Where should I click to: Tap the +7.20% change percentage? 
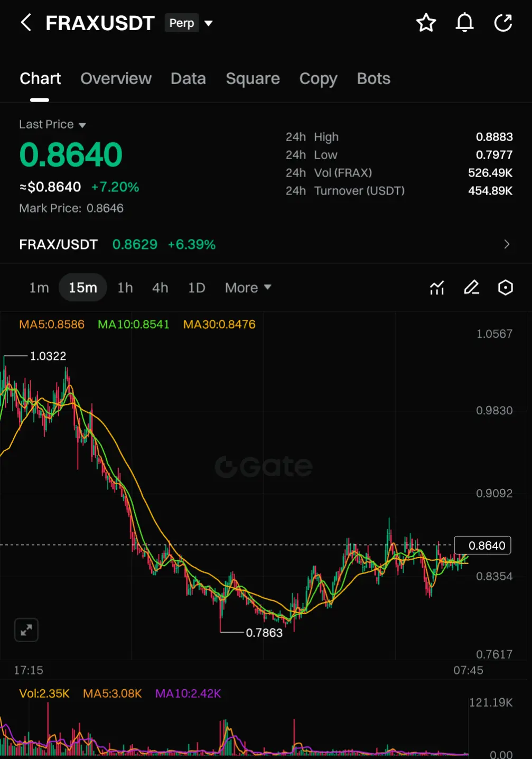115,187
